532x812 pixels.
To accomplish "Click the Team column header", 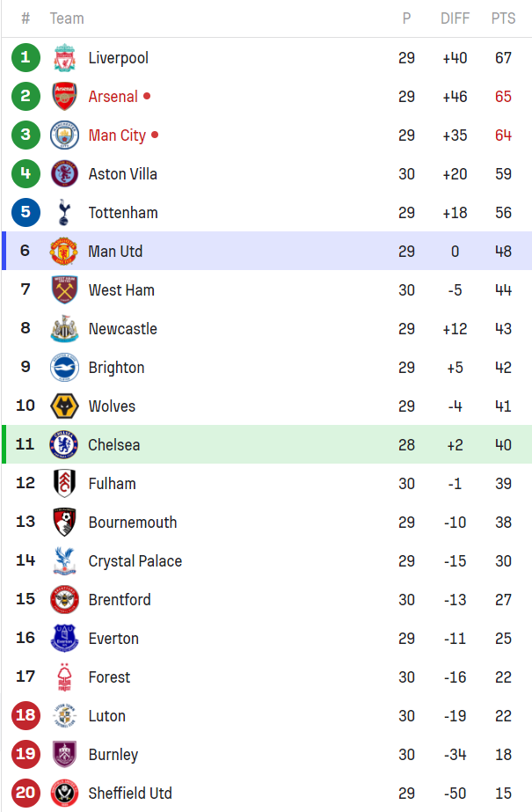I will 67,18.
